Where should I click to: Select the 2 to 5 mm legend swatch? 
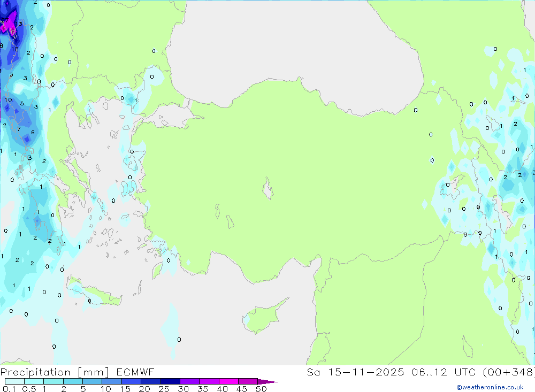(73, 381)
